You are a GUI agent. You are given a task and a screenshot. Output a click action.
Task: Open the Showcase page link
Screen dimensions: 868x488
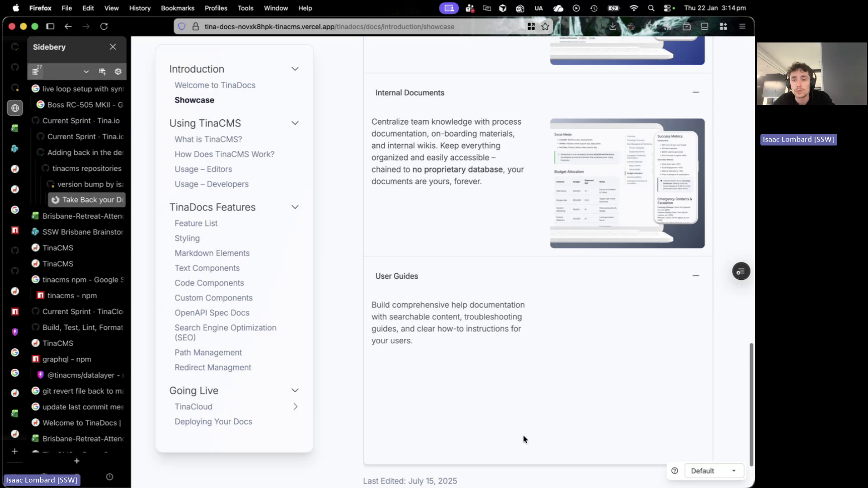tap(194, 100)
